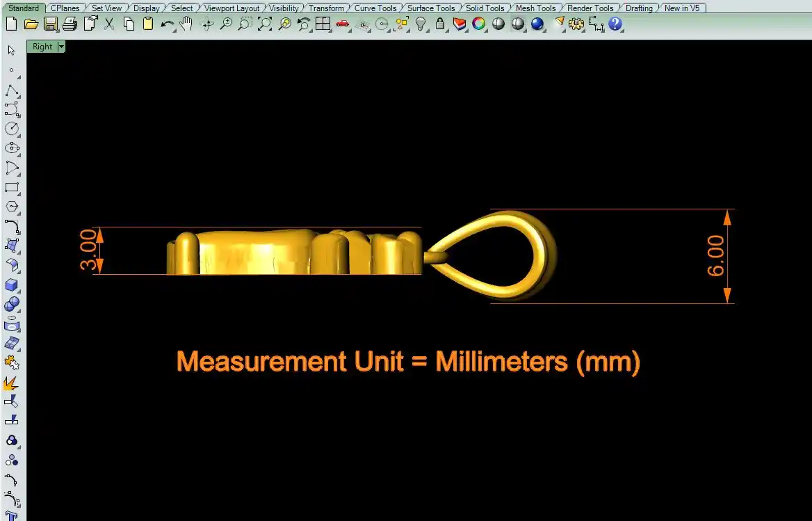Click the Help question mark button
This screenshot has height=521, width=812.
pos(615,24)
